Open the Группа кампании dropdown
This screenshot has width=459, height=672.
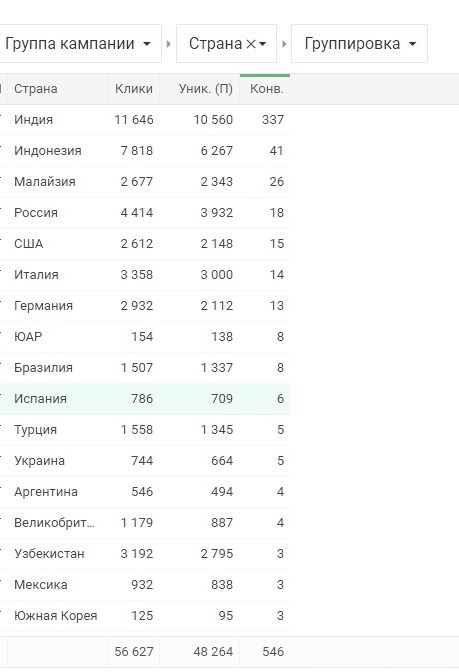point(80,44)
